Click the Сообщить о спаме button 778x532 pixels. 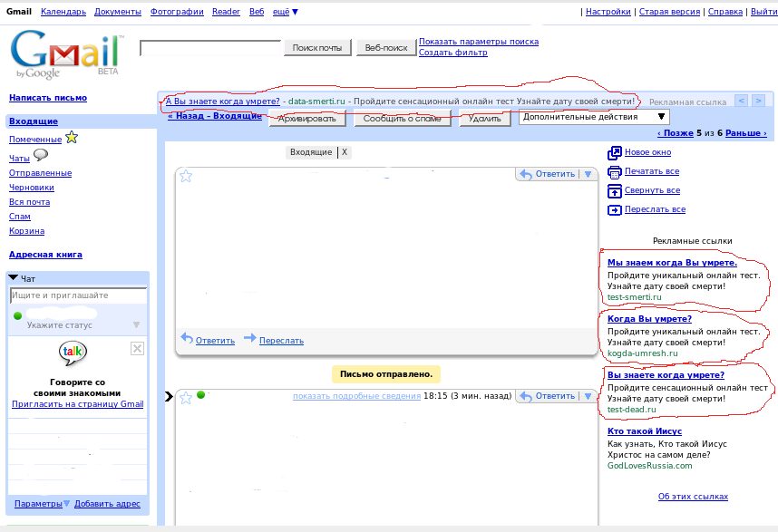402,119
